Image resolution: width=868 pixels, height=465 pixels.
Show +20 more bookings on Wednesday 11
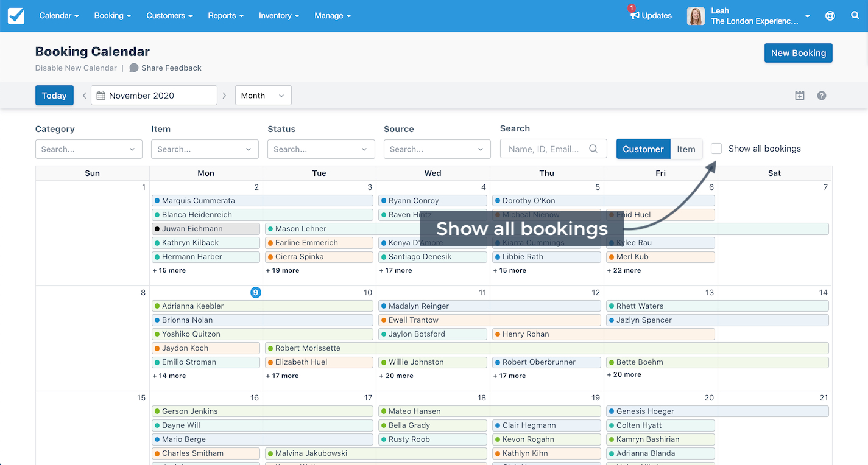click(x=396, y=376)
